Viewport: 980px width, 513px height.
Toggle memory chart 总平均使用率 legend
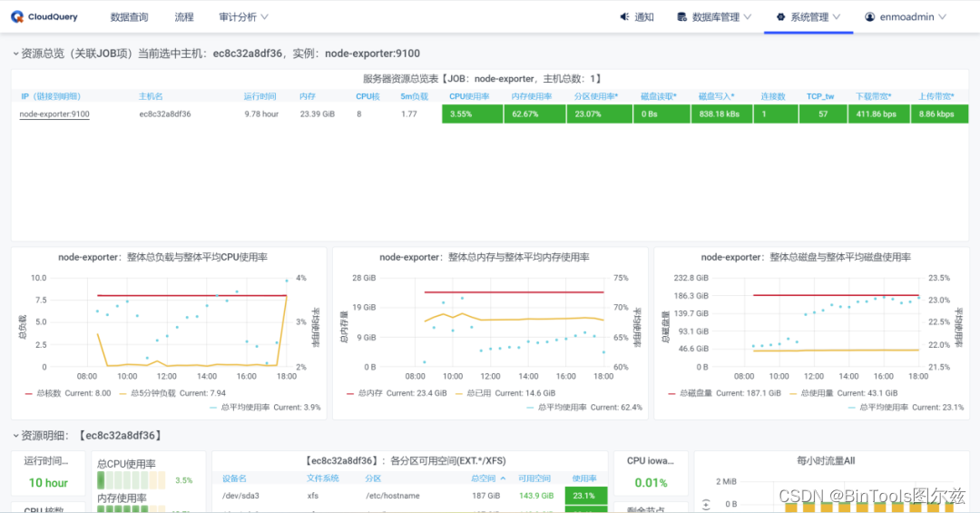(x=562, y=408)
